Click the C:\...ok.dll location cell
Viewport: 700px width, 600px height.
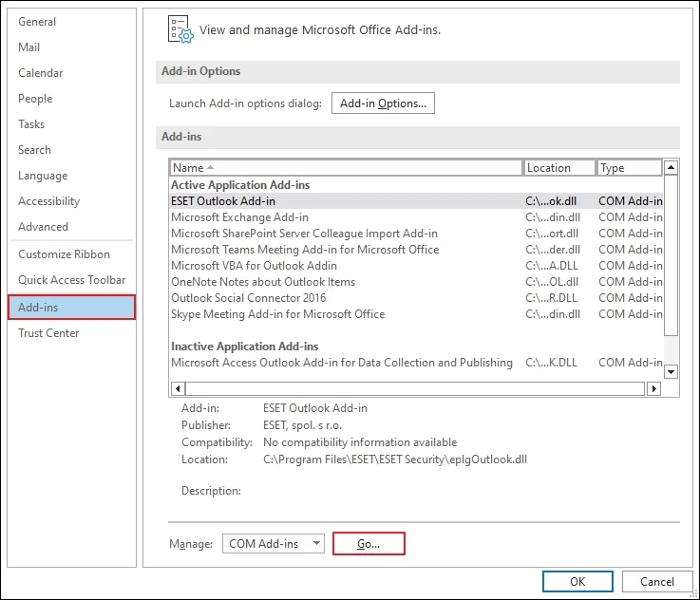pyautogui.click(x=551, y=201)
